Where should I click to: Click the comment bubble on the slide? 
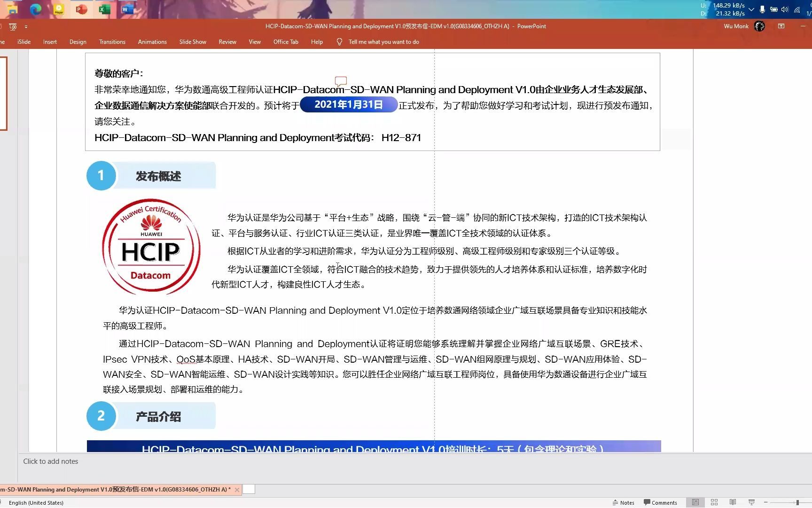tap(341, 81)
